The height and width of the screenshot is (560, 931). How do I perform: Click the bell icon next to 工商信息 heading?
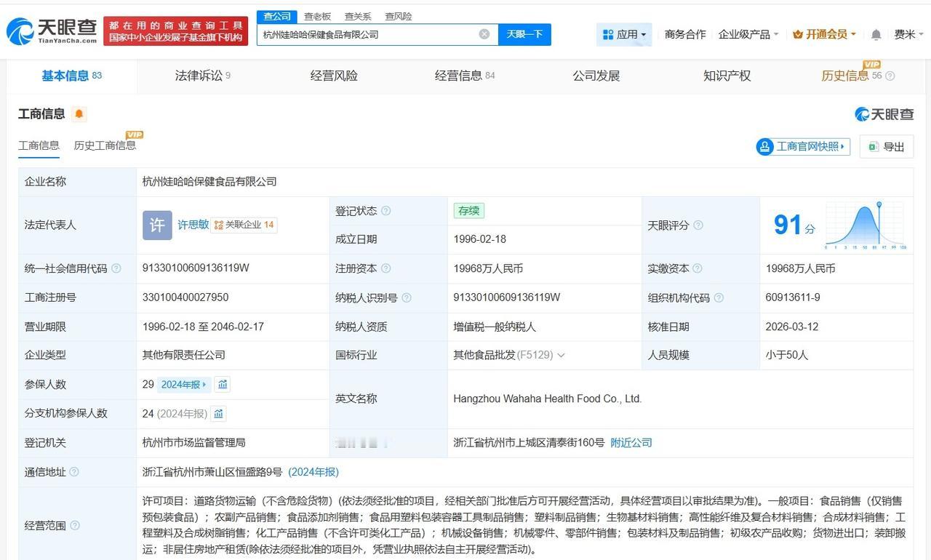pos(79,113)
